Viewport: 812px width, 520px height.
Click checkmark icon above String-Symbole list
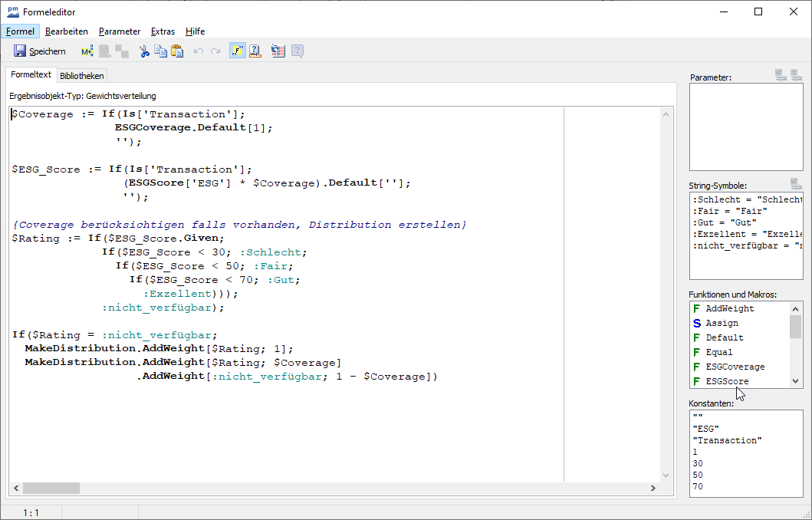point(796,184)
